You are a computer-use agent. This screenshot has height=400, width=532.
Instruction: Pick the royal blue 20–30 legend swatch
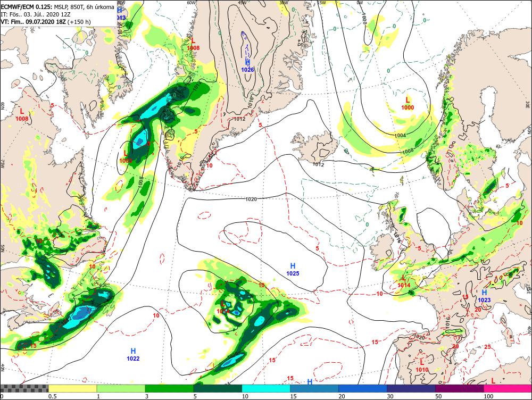[x=363, y=388]
